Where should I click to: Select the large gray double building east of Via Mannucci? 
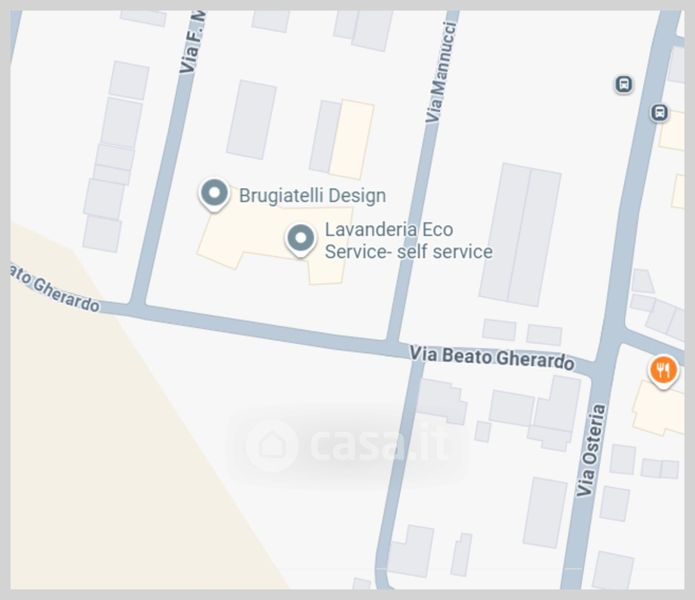point(520,234)
